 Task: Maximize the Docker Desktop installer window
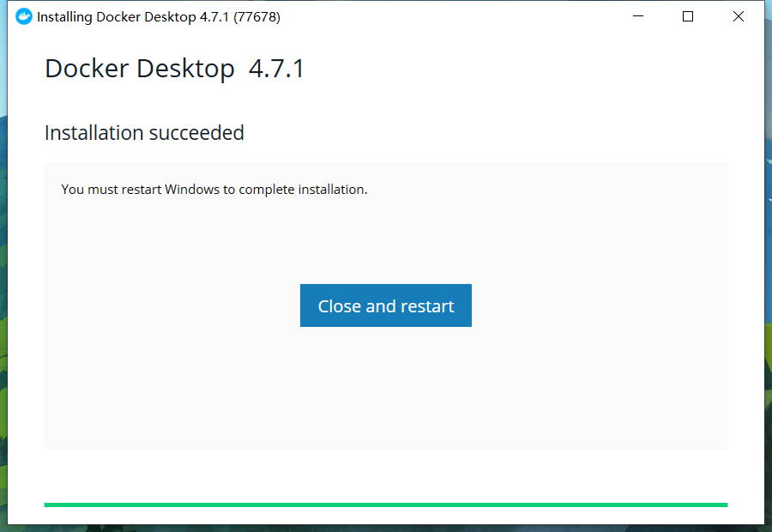(x=688, y=17)
